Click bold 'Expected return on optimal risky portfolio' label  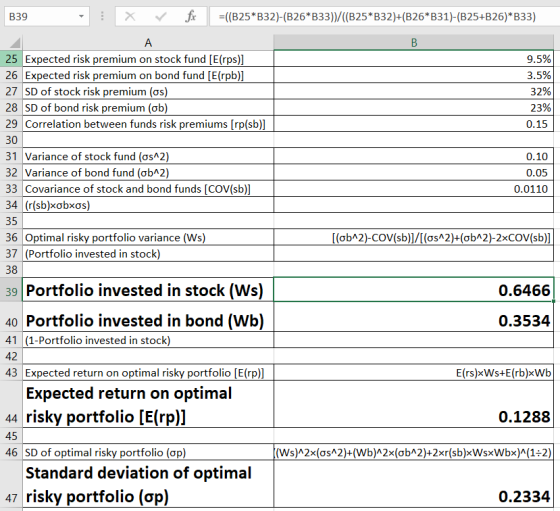129,405
